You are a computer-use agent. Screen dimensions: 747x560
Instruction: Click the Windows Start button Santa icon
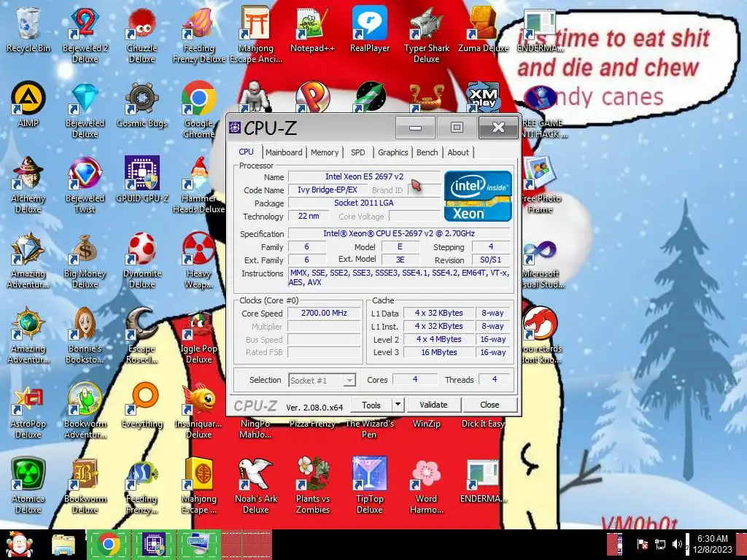pos(18,544)
